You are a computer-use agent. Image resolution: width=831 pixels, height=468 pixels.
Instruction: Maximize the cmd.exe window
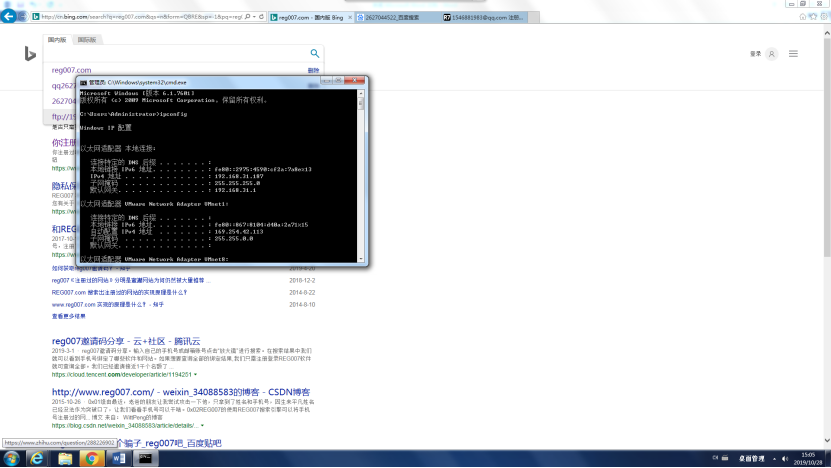click(x=338, y=81)
